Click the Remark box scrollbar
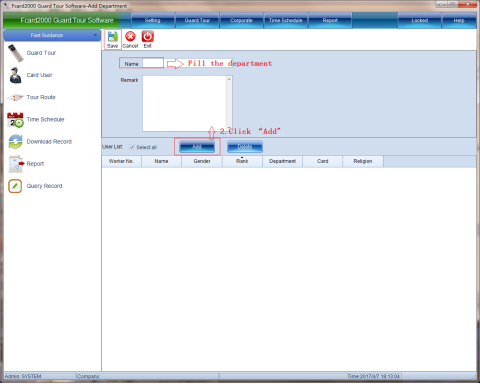The width and height of the screenshot is (480, 384). 229,103
